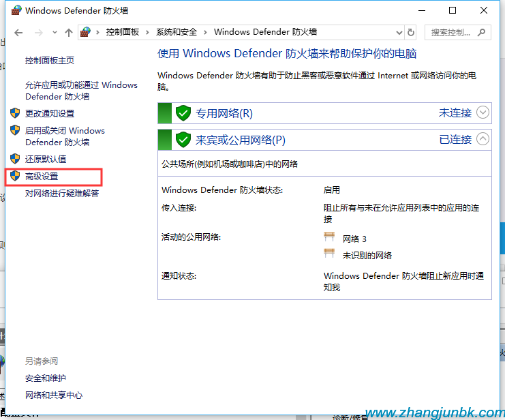Viewport: 505px width, 420px height.
Task: Minimize the Windows Defender 防火墙 window
Action: (x=422, y=11)
